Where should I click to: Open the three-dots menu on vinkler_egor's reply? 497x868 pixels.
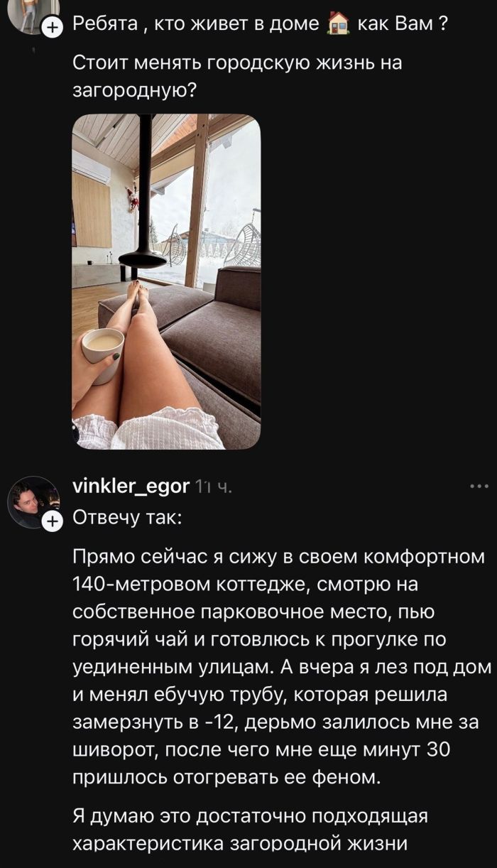(x=480, y=487)
